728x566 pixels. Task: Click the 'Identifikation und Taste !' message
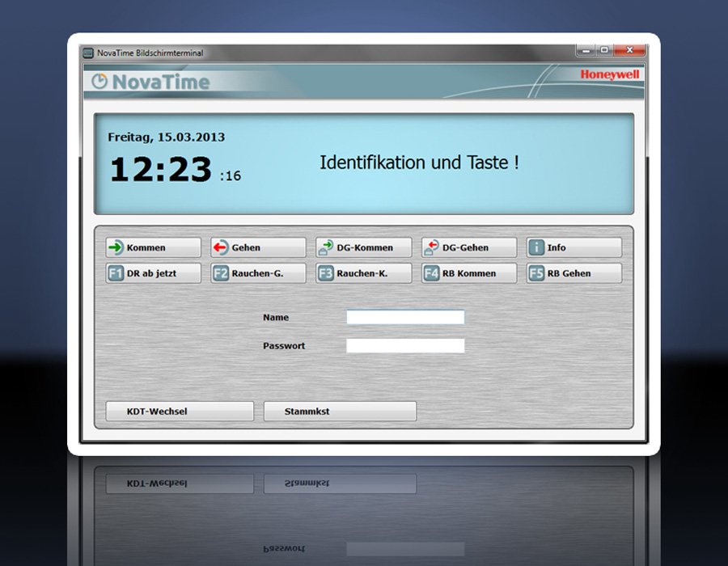pyautogui.click(x=419, y=163)
